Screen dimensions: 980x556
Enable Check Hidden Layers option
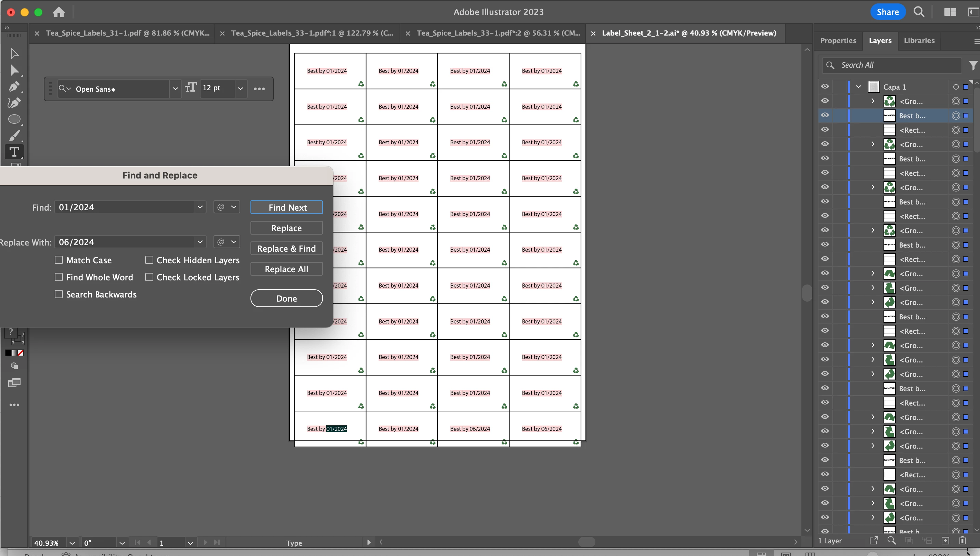click(x=149, y=260)
